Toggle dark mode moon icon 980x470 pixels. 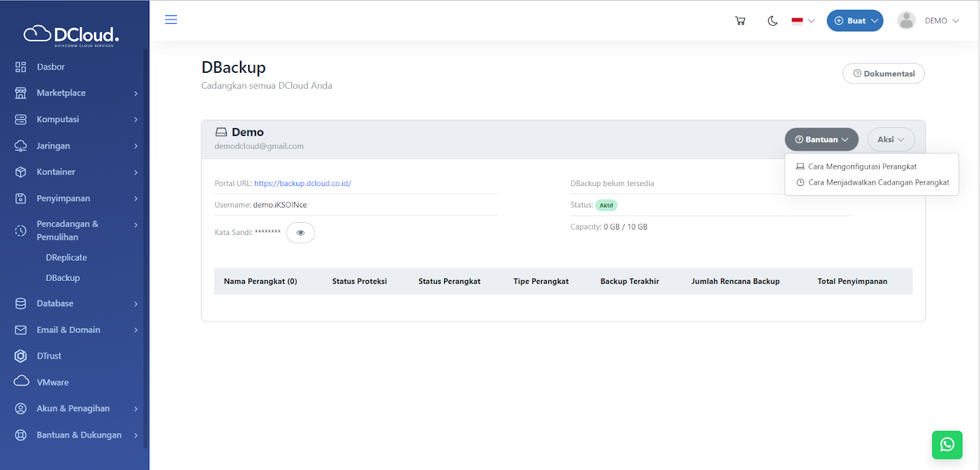point(772,21)
